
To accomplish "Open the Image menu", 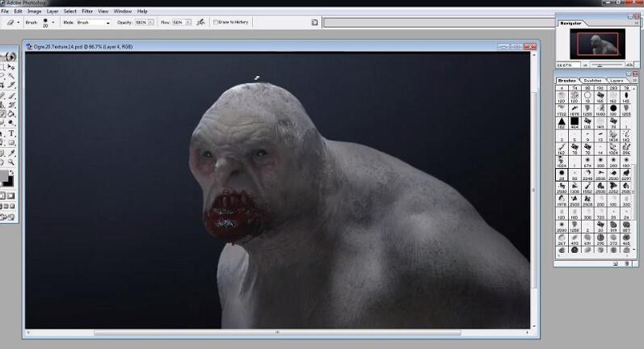I will click(x=35, y=11).
